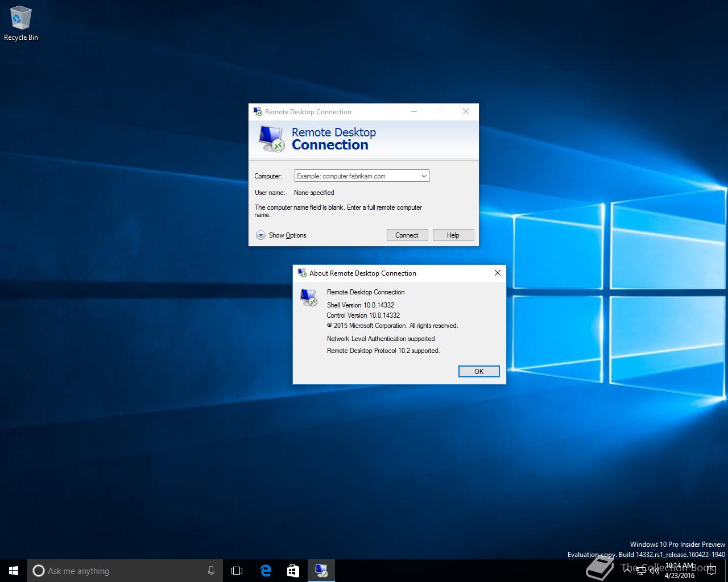Image resolution: width=728 pixels, height=582 pixels.
Task: Click the Help button
Action: [453, 235]
